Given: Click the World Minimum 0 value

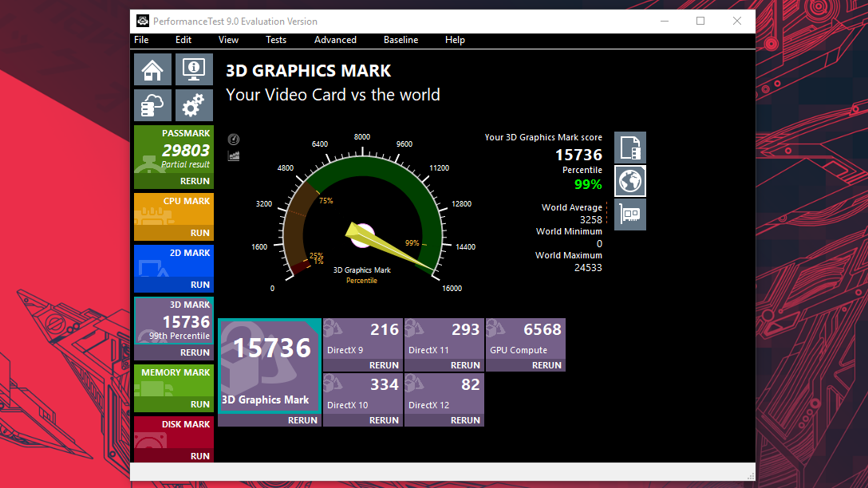Looking at the screenshot, I should point(599,243).
